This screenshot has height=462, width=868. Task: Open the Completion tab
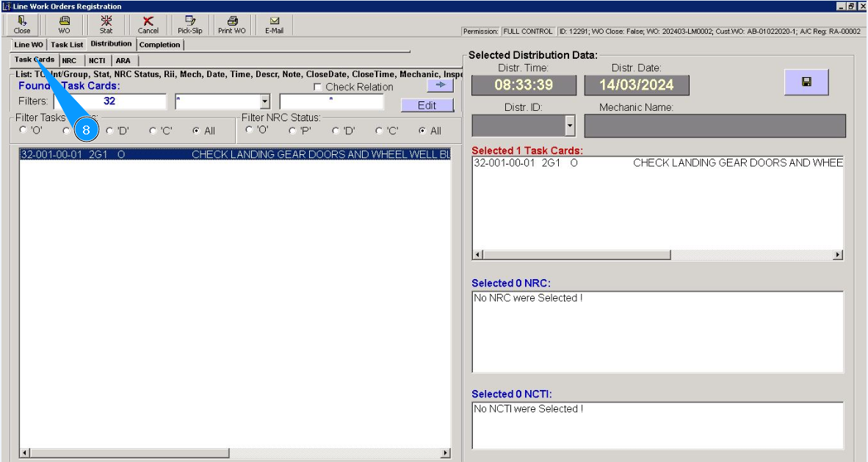(x=159, y=45)
